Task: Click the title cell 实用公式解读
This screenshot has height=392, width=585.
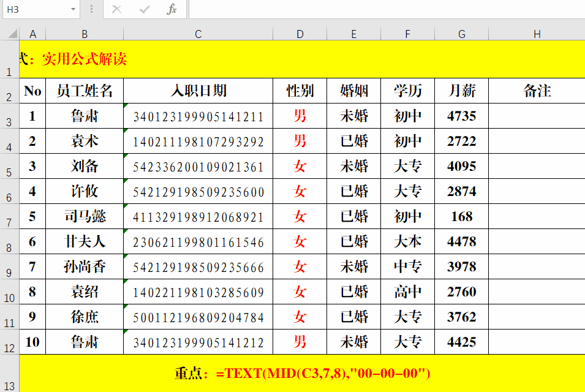Action: click(302, 59)
